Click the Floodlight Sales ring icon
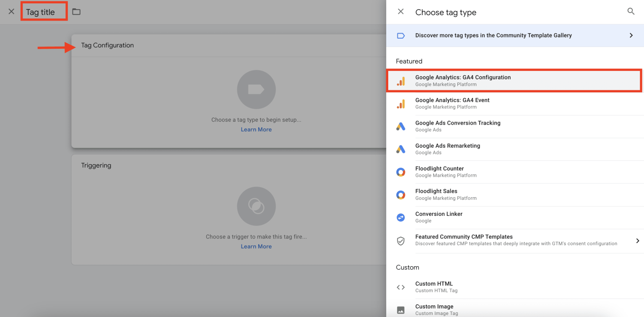The width and height of the screenshot is (644, 317). [401, 195]
